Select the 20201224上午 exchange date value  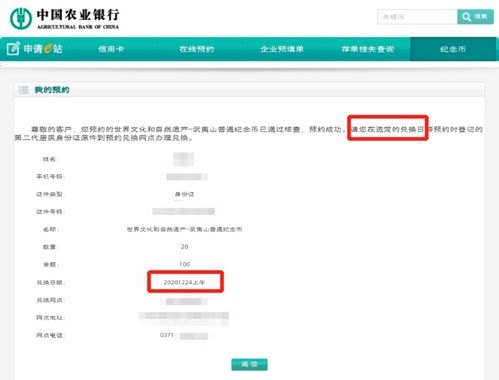(184, 282)
